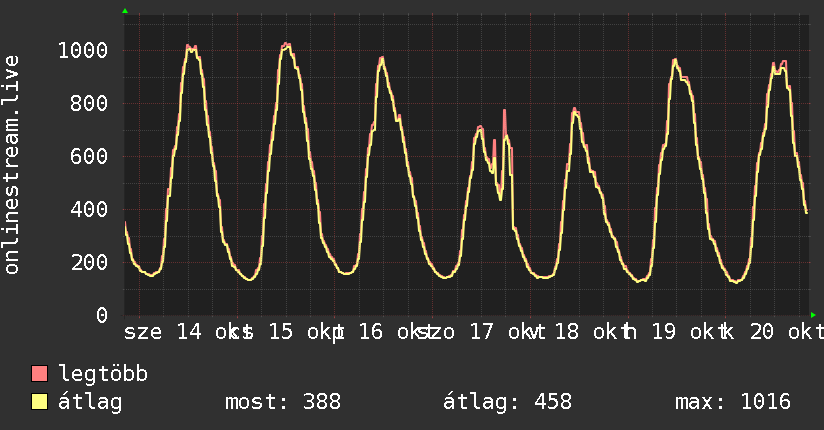
Task: Click the most: 388 value
Action: pyautogui.click(x=283, y=402)
